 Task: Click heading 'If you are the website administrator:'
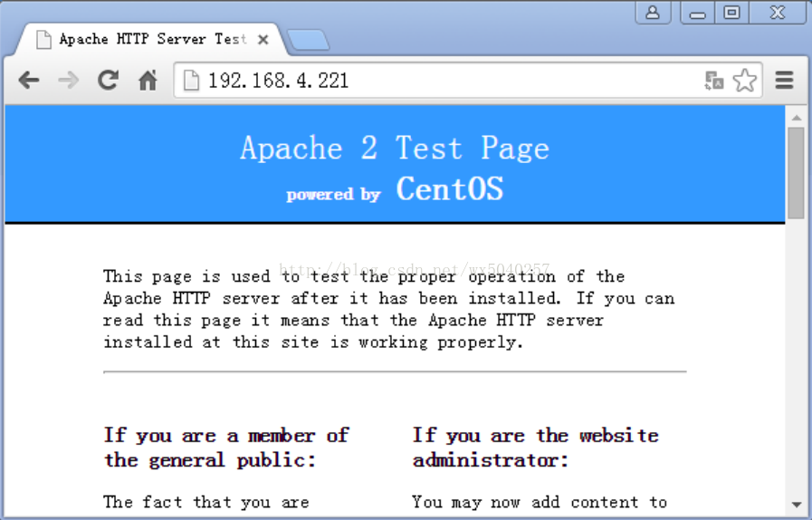click(x=536, y=448)
